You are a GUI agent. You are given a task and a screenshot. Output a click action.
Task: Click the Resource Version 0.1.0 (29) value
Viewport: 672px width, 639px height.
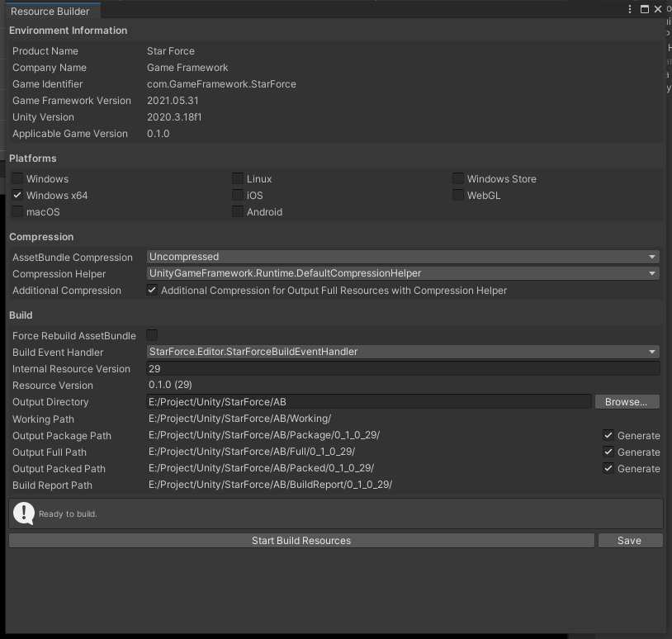pos(170,385)
